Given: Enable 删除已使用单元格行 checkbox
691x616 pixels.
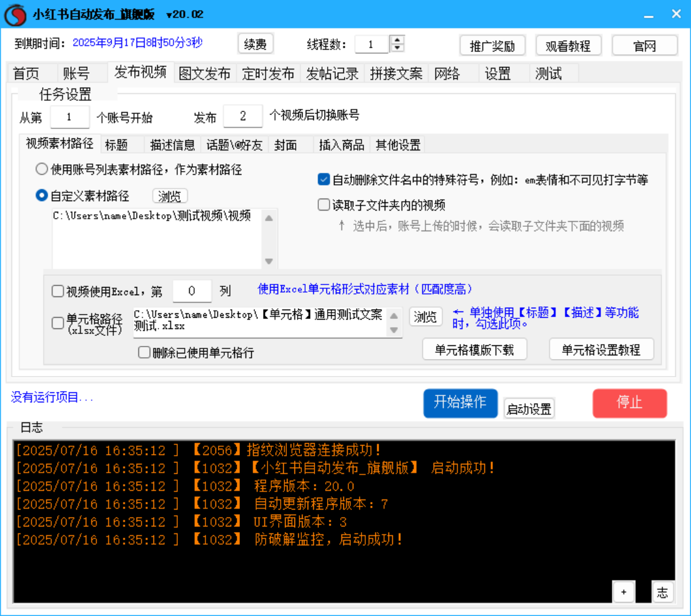Looking at the screenshot, I should coord(144,352).
